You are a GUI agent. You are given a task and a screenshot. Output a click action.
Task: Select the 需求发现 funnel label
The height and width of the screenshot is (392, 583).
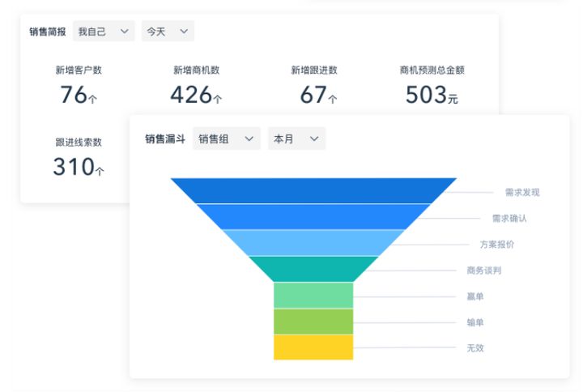point(522,192)
